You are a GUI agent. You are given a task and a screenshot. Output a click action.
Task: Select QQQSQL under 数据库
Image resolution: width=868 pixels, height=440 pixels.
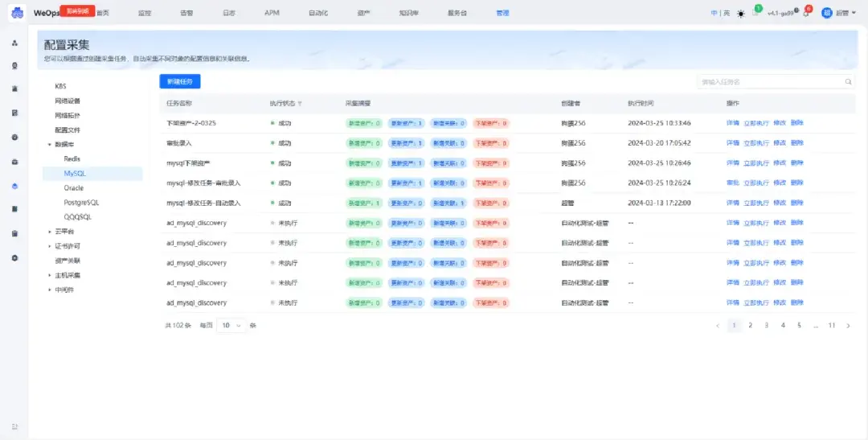point(77,217)
